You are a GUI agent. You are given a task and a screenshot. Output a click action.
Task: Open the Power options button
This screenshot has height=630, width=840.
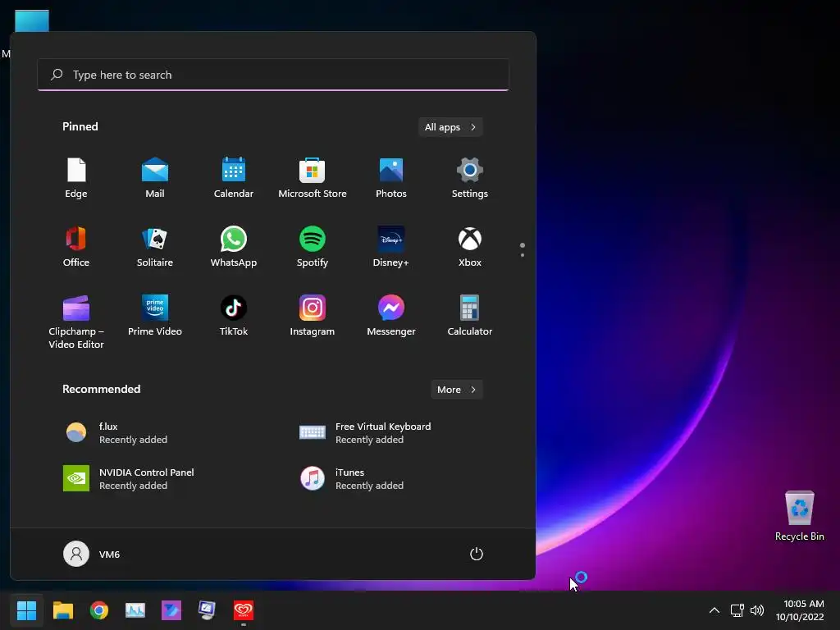[477, 554]
